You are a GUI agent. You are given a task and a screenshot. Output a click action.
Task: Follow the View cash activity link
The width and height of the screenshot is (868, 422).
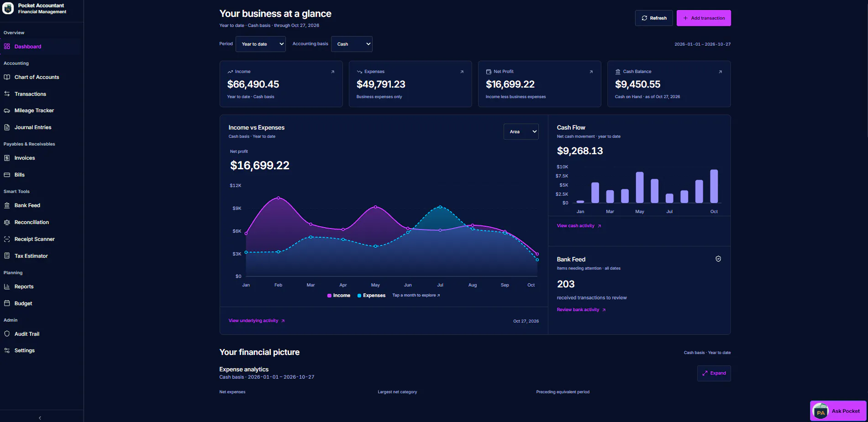tap(579, 226)
